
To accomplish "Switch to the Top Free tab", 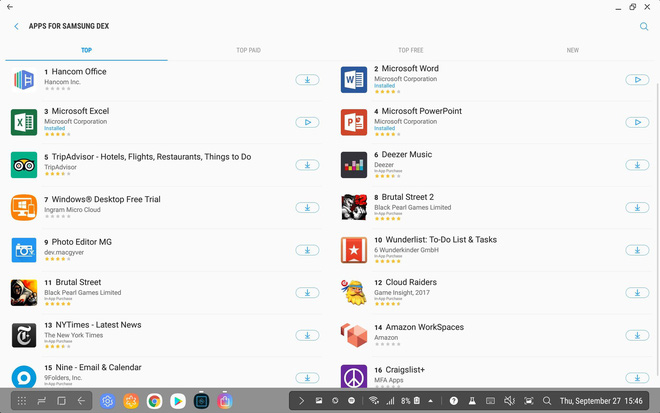I will pos(410,50).
